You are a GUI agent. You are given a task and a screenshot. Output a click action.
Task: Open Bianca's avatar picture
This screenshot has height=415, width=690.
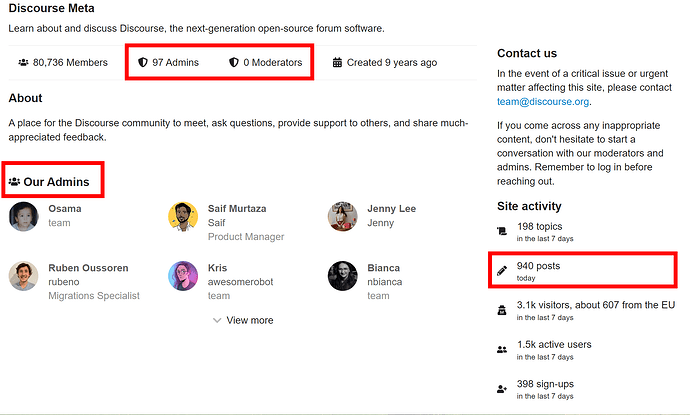[342, 276]
